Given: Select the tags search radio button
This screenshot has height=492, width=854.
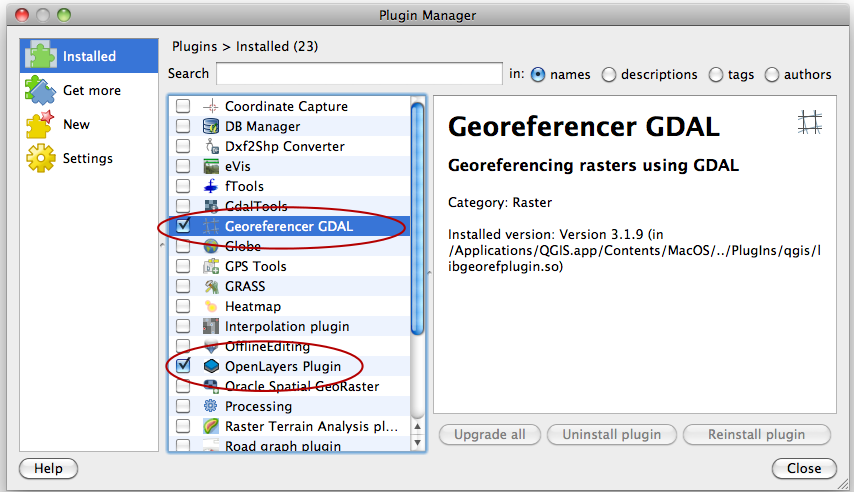Looking at the screenshot, I should [x=716, y=75].
